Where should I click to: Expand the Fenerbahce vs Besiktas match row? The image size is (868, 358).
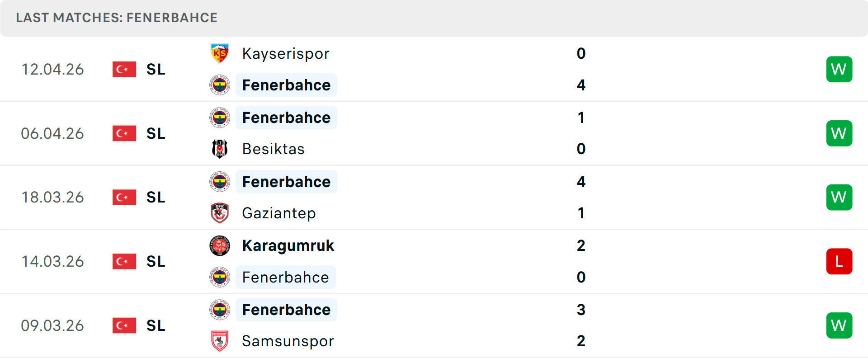tap(434, 133)
